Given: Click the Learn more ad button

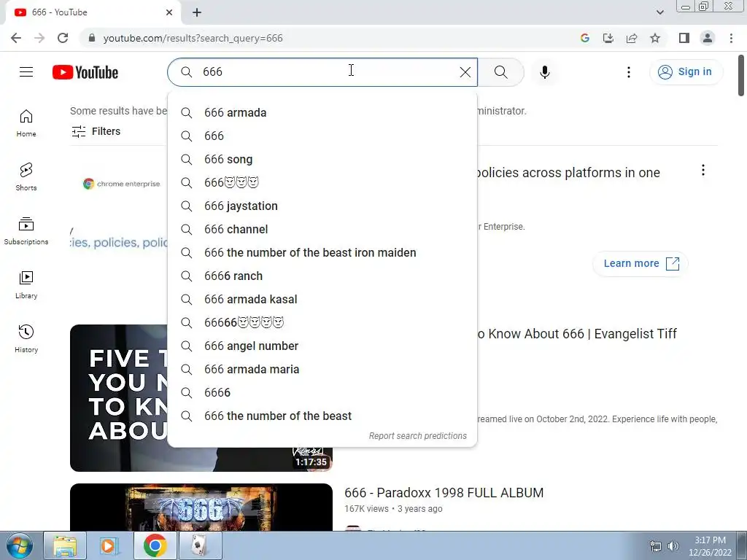Looking at the screenshot, I should tap(640, 263).
